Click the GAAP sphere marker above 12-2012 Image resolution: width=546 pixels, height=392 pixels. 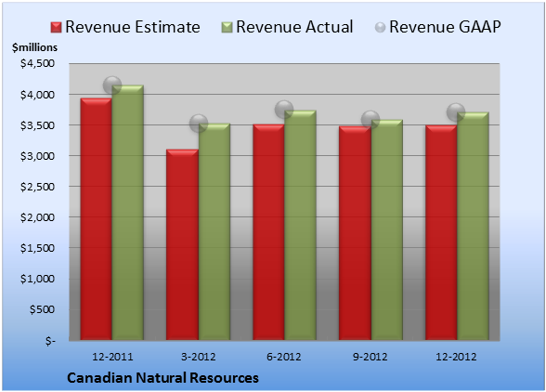coord(456,112)
